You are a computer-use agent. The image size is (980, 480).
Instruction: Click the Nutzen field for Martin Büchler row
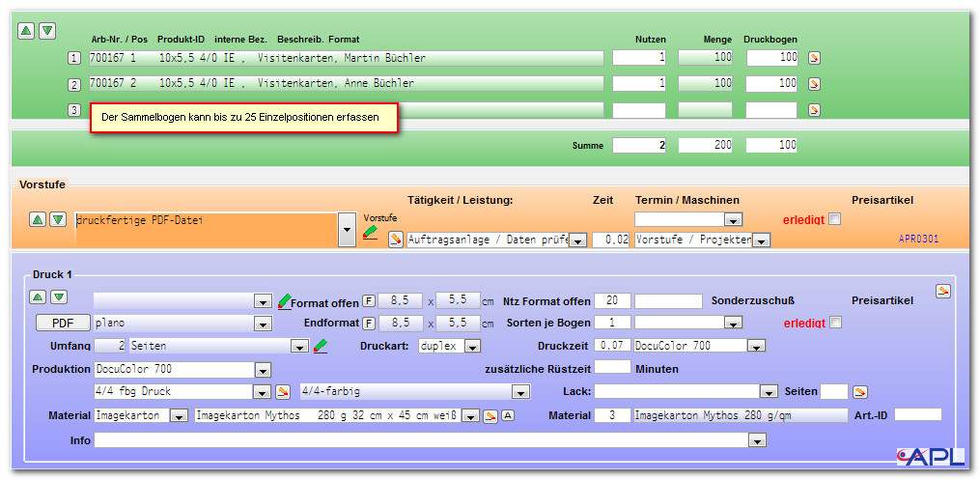coord(639,58)
